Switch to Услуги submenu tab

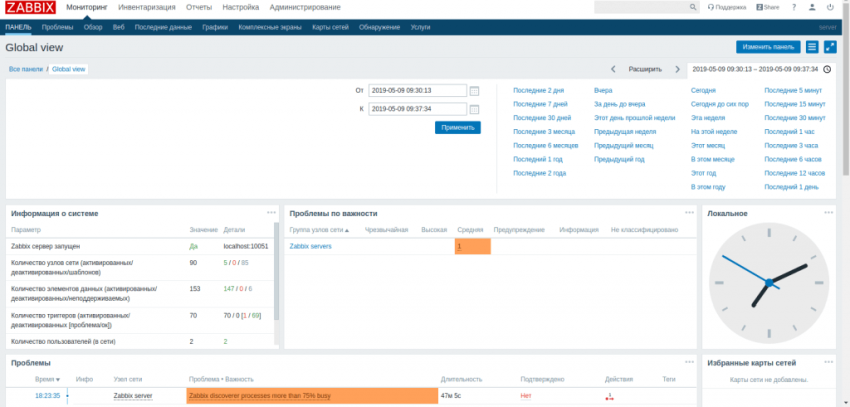[420, 27]
